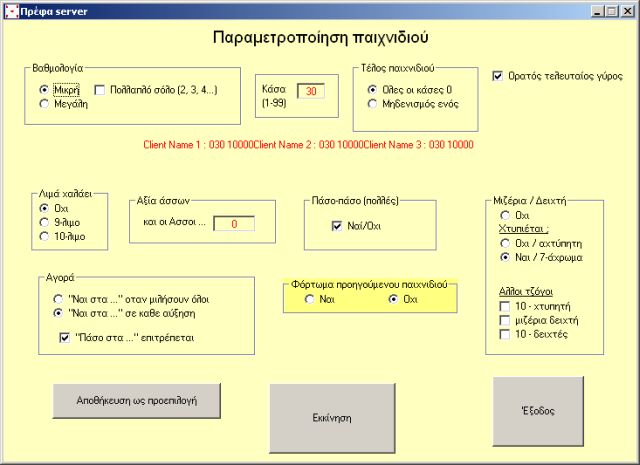Enable the 10 - δειχτές checkbox
The height and width of the screenshot is (465, 640).
click(505, 334)
